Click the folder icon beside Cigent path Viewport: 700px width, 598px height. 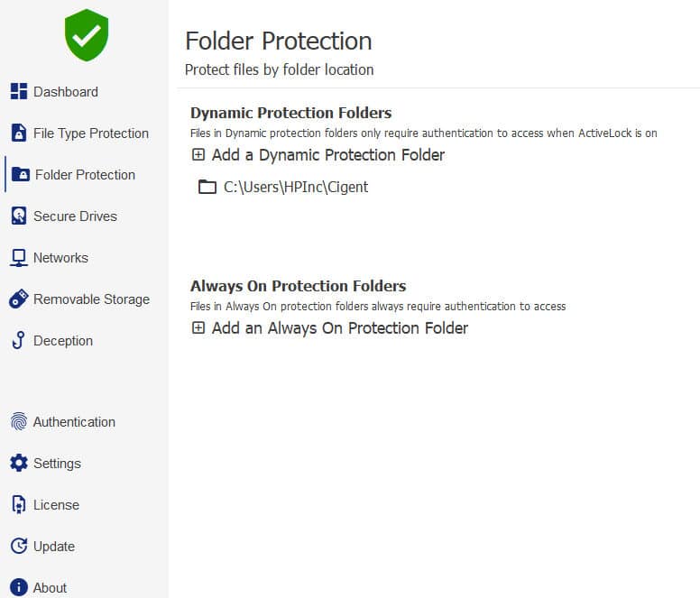(207, 187)
